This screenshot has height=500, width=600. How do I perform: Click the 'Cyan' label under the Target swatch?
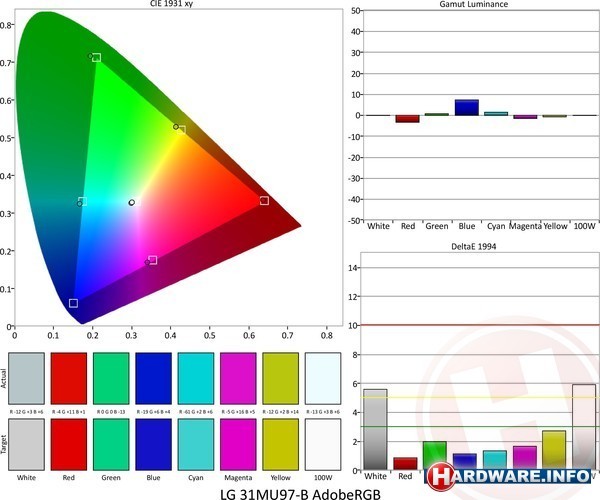(196, 477)
